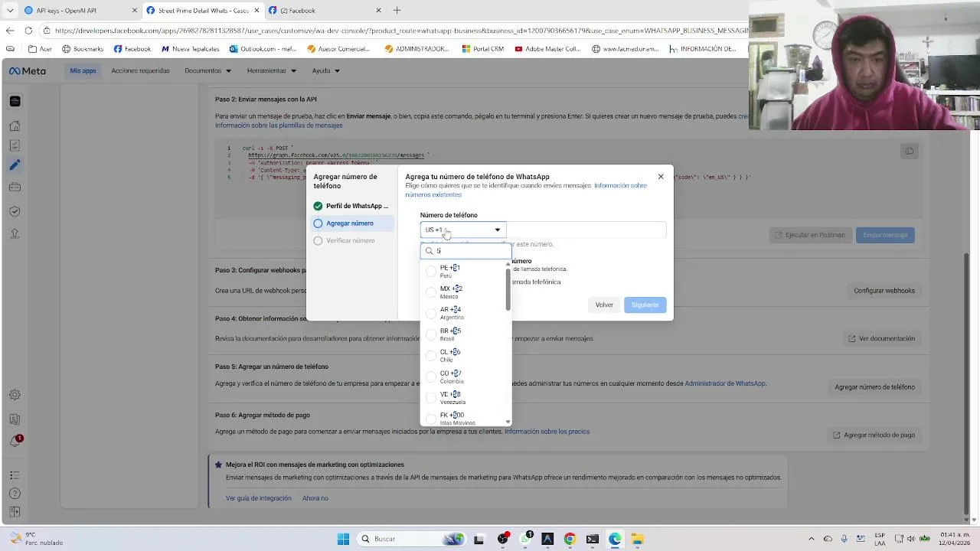The image size is (980, 551).
Task: Click the Meta logo
Action: pos(28,70)
